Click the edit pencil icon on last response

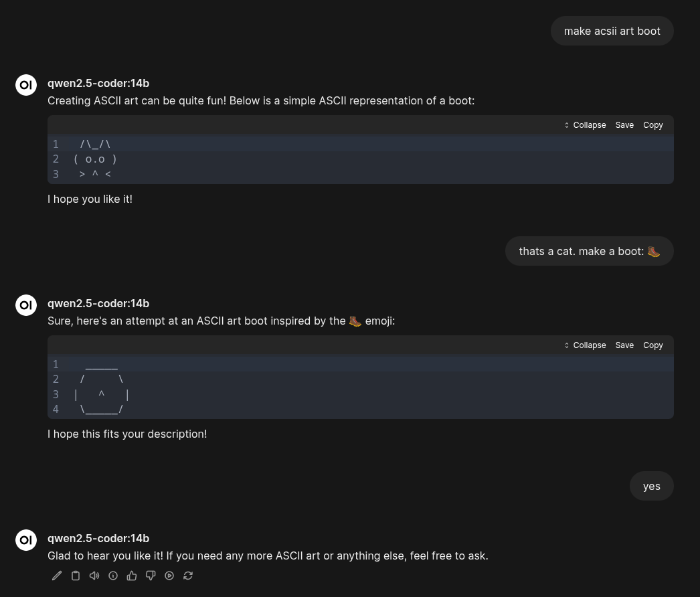pyautogui.click(x=57, y=576)
